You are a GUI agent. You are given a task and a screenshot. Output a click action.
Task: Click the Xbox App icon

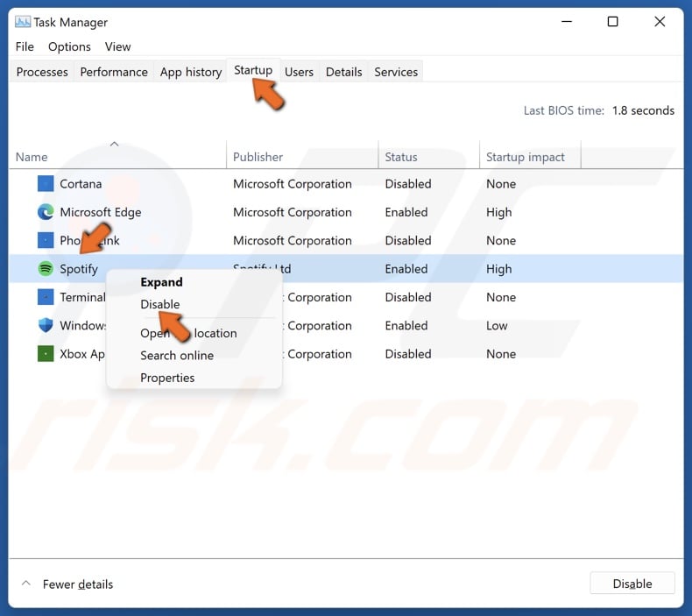(x=46, y=354)
